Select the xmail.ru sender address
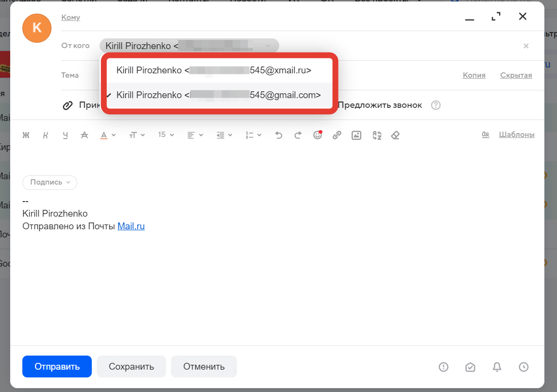 click(x=214, y=70)
